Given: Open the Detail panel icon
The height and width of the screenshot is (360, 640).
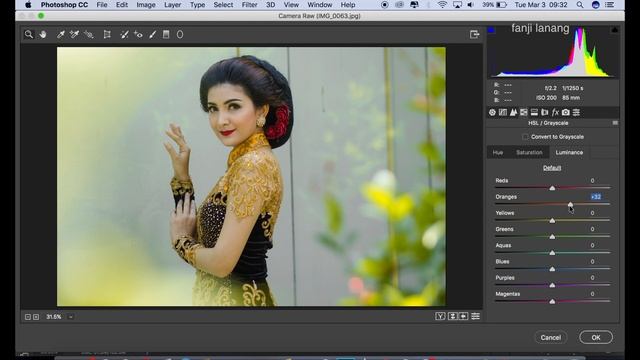Looking at the screenshot, I should [513, 112].
